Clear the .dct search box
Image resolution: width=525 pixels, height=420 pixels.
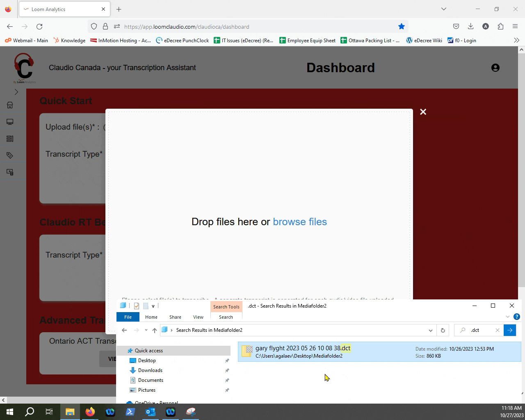point(498,330)
